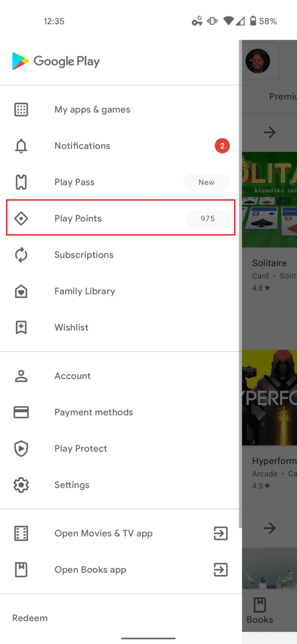Select the My apps & games icon
The height and width of the screenshot is (644, 297).
click(x=21, y=109)
